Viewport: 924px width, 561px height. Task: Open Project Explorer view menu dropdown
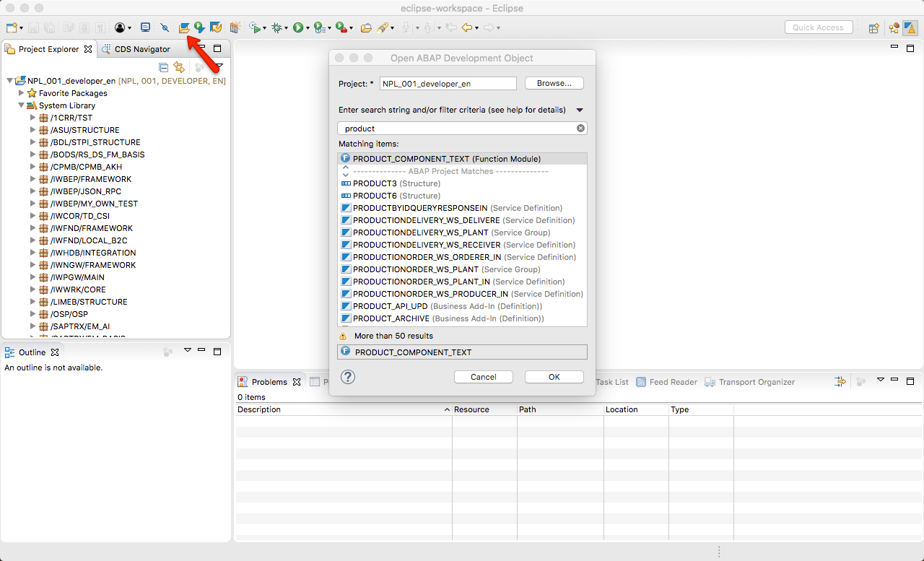pyautogui.click(x=219, y=67)
